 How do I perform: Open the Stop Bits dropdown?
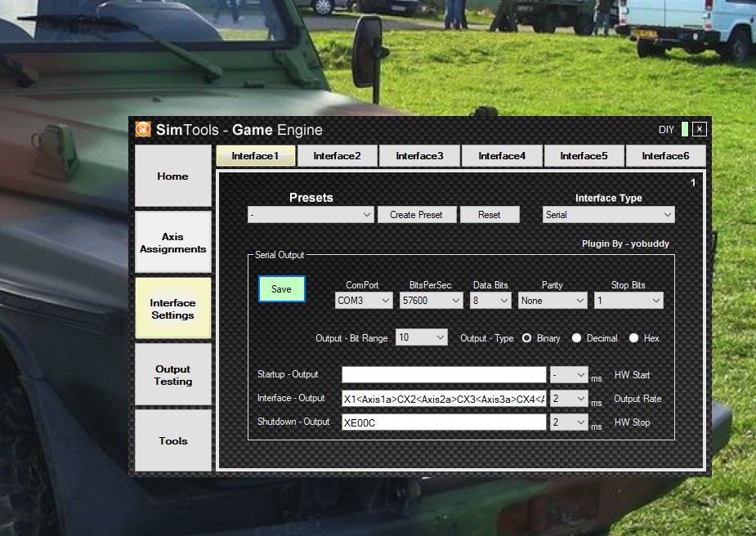pos(629,301)
